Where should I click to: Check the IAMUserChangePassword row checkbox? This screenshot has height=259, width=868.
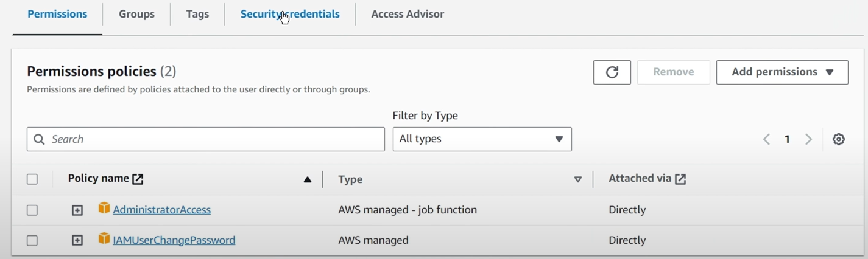[32, 240]
